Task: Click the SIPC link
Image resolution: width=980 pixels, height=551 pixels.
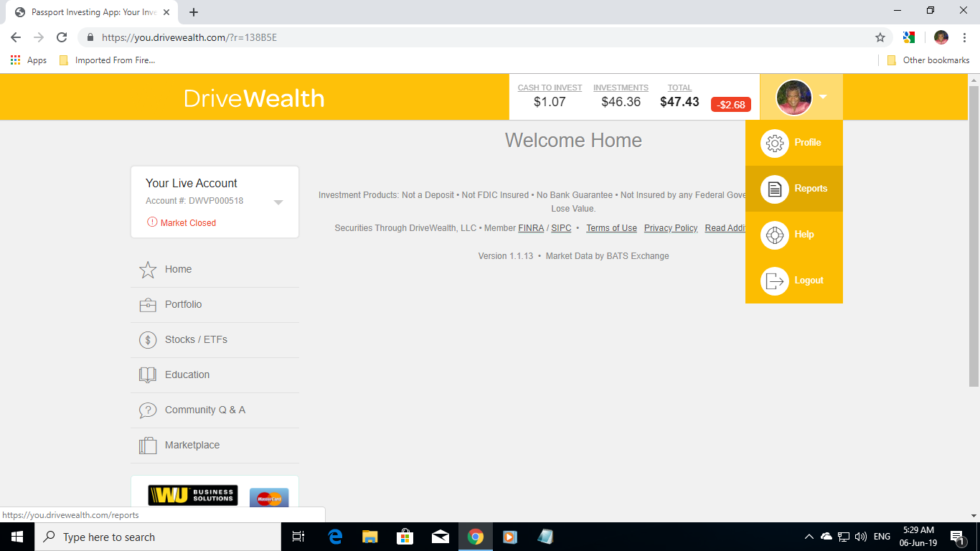Action: pos(561,228)
